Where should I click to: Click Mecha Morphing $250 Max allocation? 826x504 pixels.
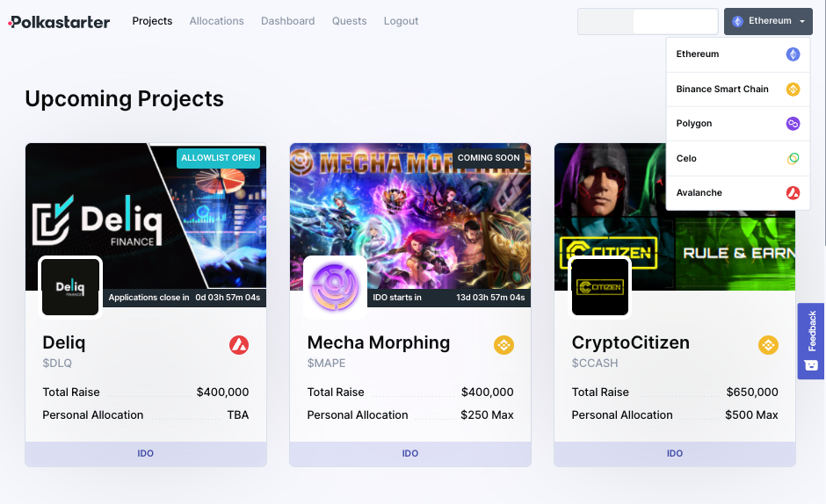(487, 415)
